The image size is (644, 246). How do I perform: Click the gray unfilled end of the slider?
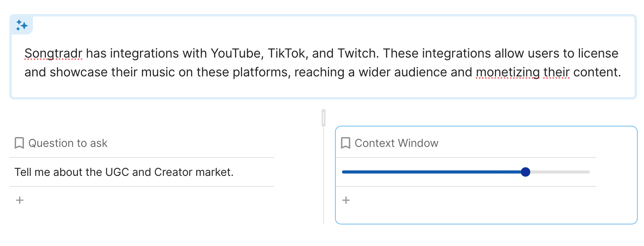561,172
